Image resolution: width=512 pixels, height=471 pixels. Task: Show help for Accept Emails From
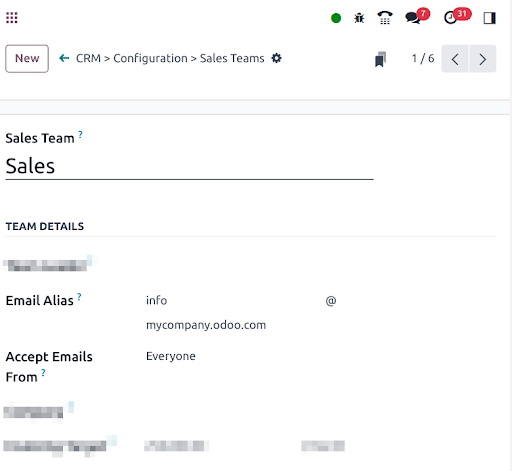click(x=43, y=372)
